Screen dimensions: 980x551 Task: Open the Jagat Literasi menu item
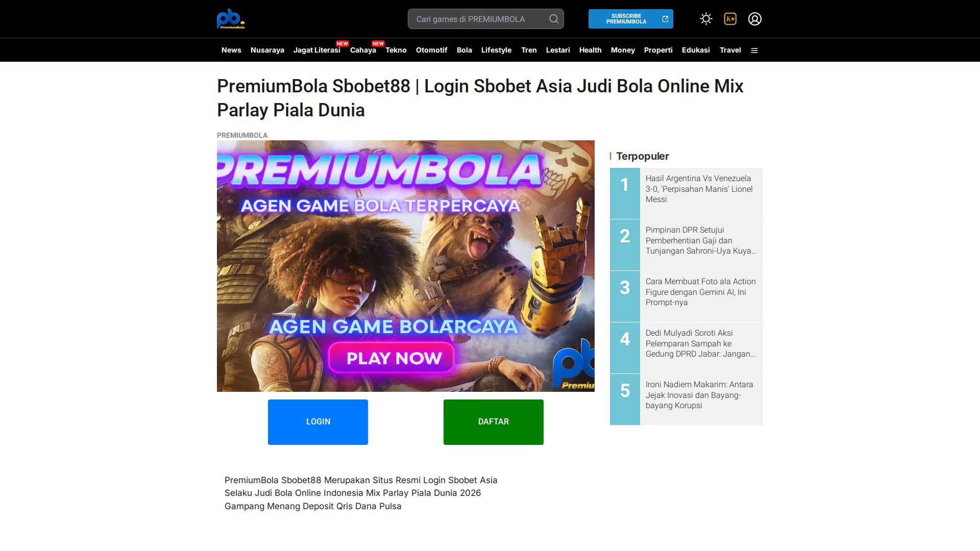point(316,50)
